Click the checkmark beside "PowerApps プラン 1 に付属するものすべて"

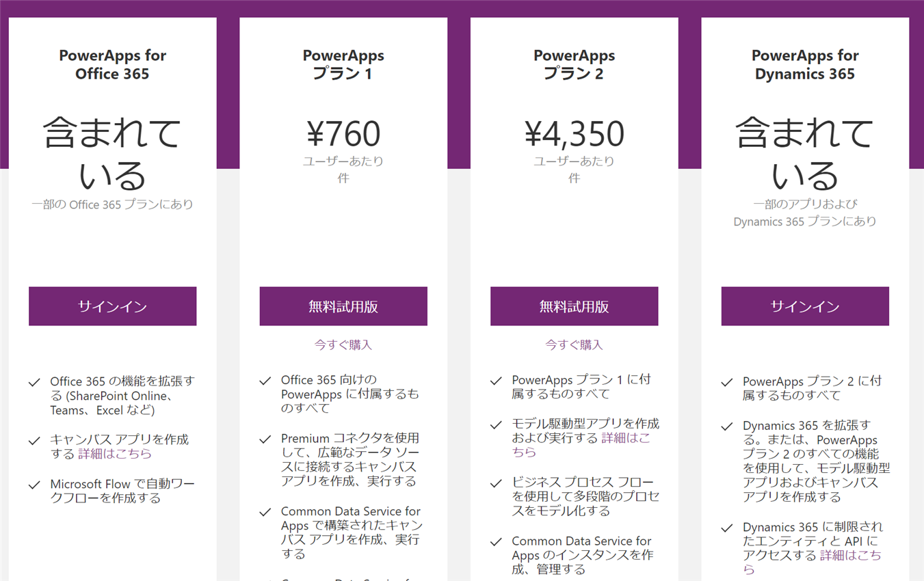coord(496,379)
